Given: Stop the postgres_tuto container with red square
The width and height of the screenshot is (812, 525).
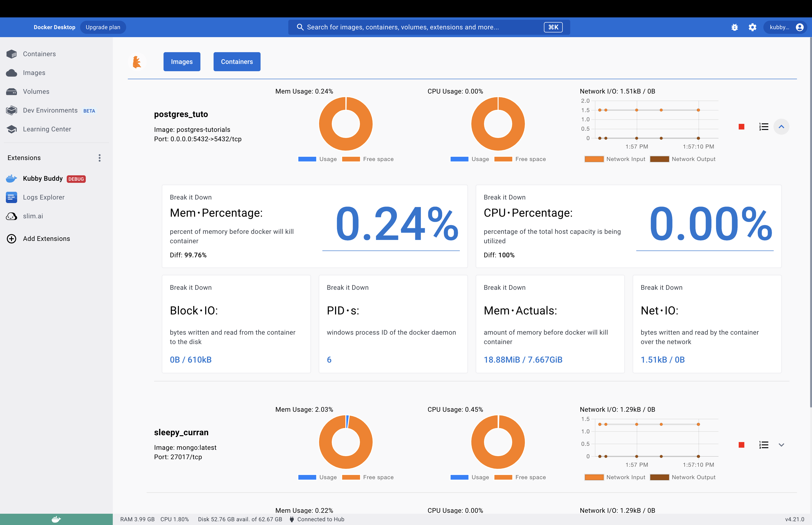Looking at the screenshot, I should pos(741,127).
